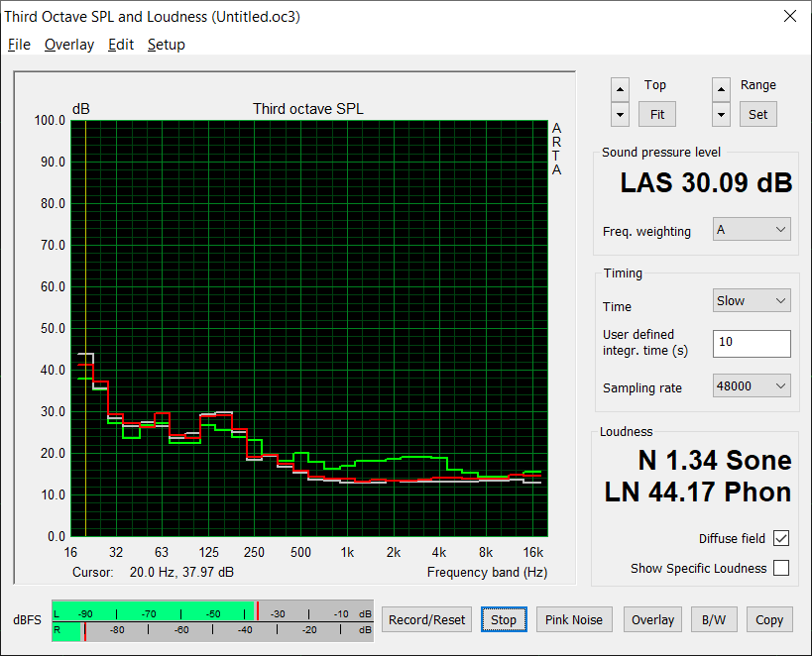Enable Show Specific Loudness checkbox

(781, 568)
